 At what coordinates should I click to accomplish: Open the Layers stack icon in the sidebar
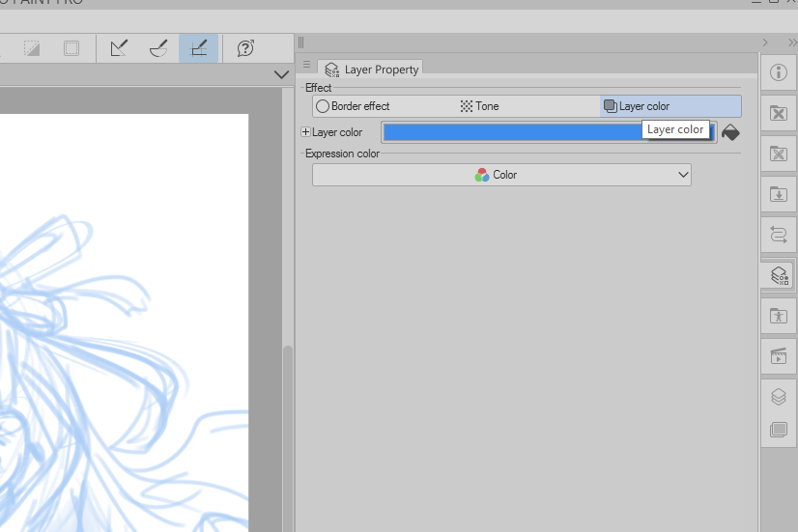(778, 397)
